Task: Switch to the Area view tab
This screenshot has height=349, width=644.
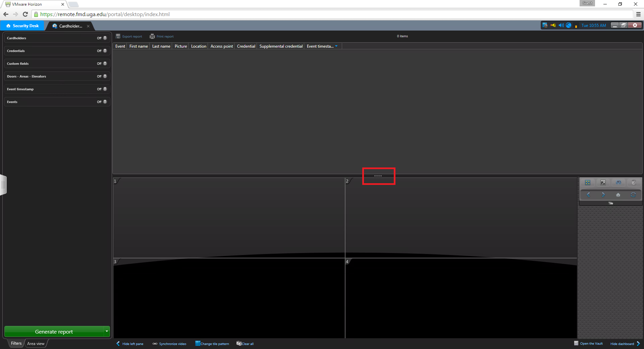Action: (36, 344)
